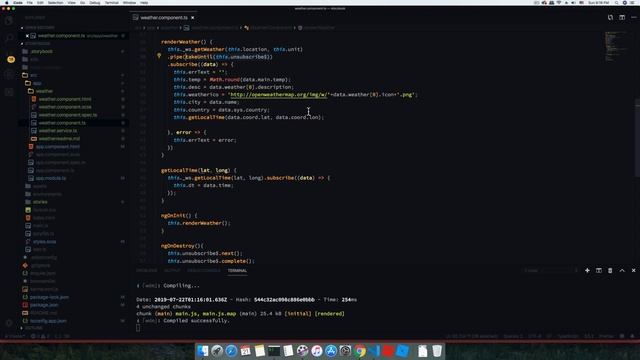Open the File menu
Screen dimensions: 640x360
pos(30,3)
